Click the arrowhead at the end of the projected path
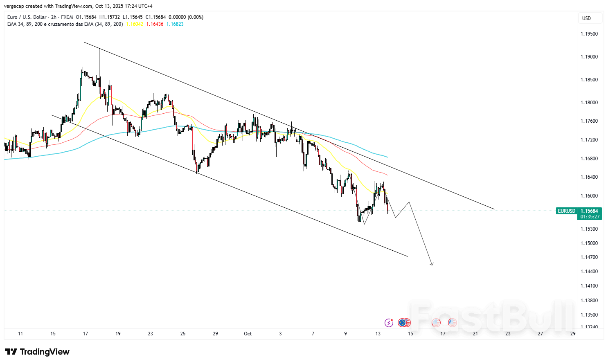 click(x=432, y=264)
